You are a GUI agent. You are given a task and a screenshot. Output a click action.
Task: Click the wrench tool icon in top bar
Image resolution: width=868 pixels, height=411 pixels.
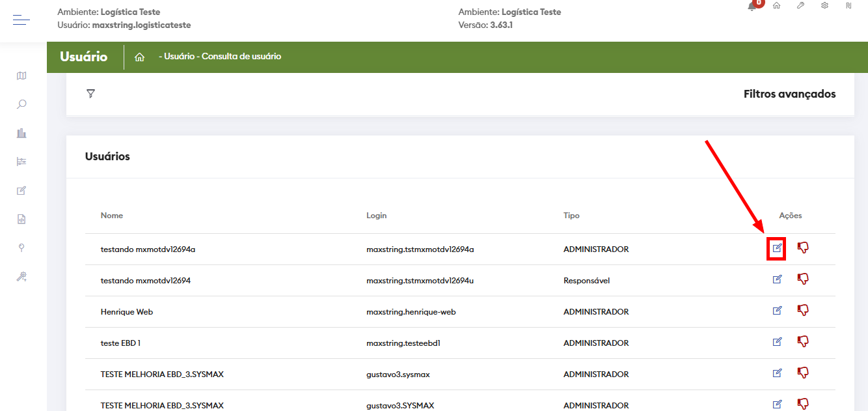coord(800,5)
